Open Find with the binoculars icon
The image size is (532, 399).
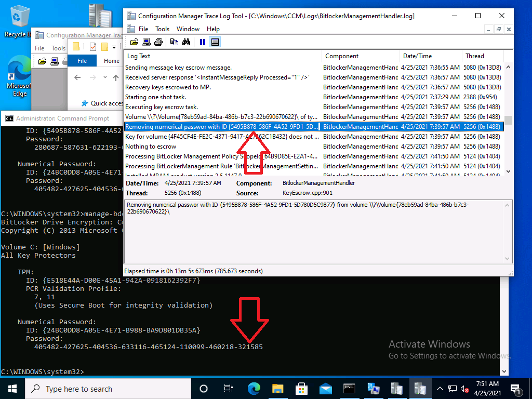pos(186,42)
